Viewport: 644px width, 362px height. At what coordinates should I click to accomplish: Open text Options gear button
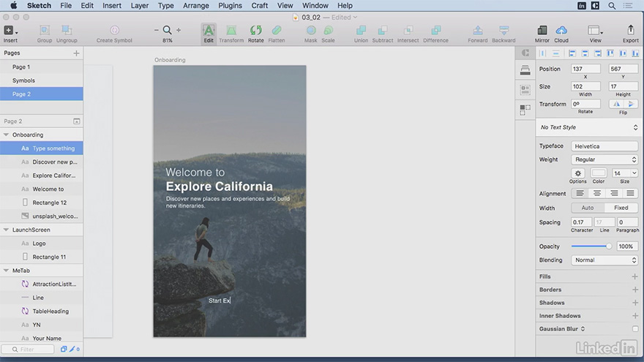click(x=578, y=173)
